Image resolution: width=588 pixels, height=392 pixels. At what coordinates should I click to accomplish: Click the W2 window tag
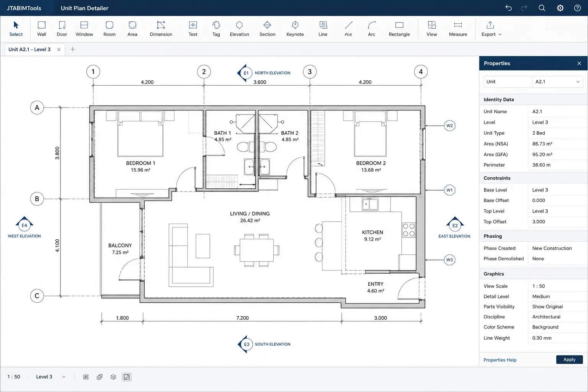[x=449, y=126]
